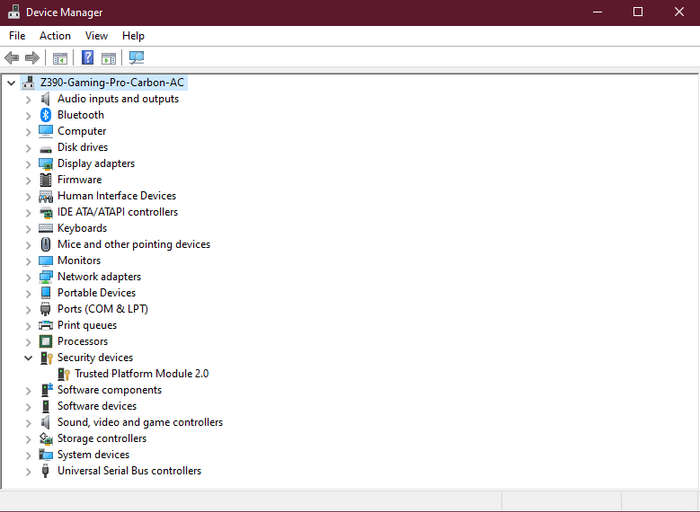Viewport: 700px width, 512px height.
Task: Click the Forward arrow toolbar icon
Action: [32, 58]
